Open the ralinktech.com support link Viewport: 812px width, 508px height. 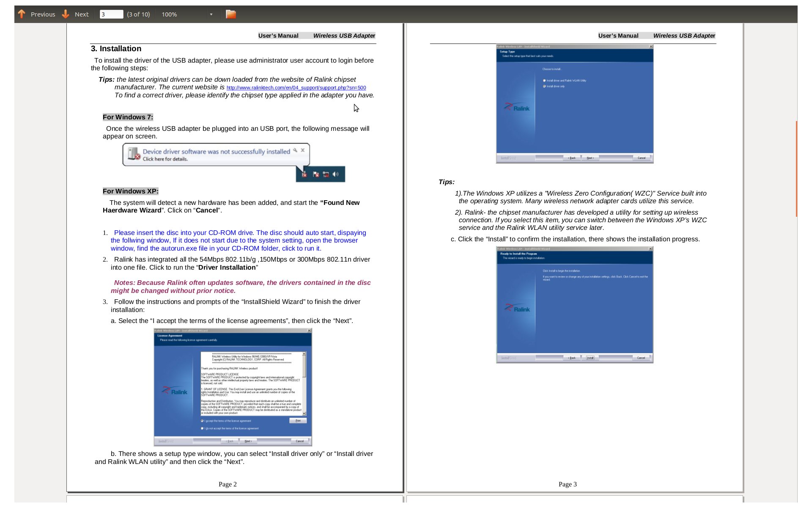[296, 88]
